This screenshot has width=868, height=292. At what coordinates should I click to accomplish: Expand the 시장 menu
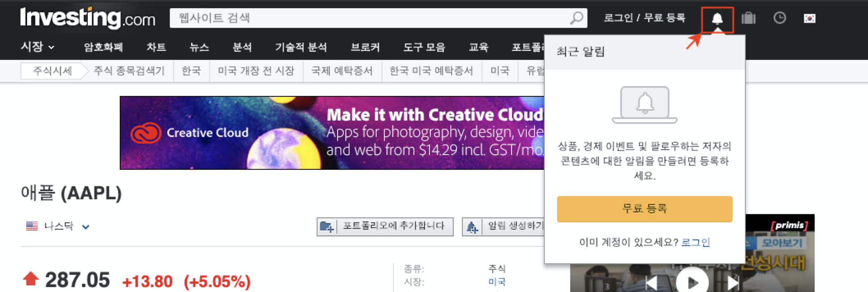pyautogui.click(x=37, y=47)
